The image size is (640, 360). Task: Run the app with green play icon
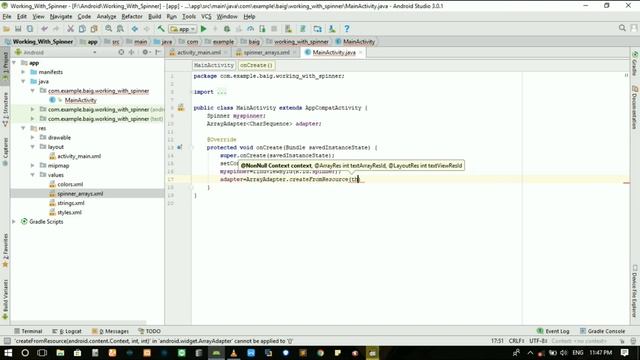[203, 29]
